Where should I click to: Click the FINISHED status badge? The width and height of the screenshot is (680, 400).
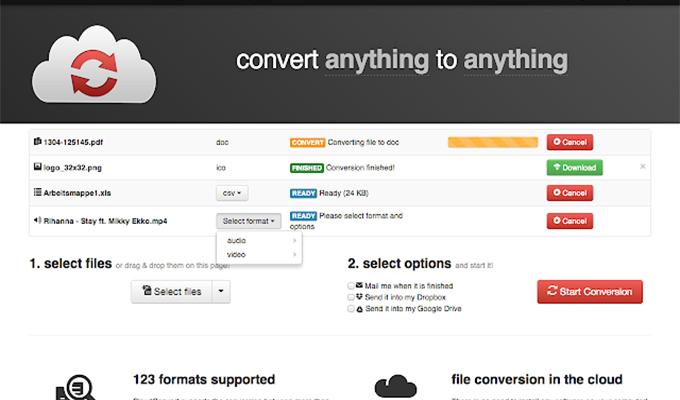[x=307, y=168]
